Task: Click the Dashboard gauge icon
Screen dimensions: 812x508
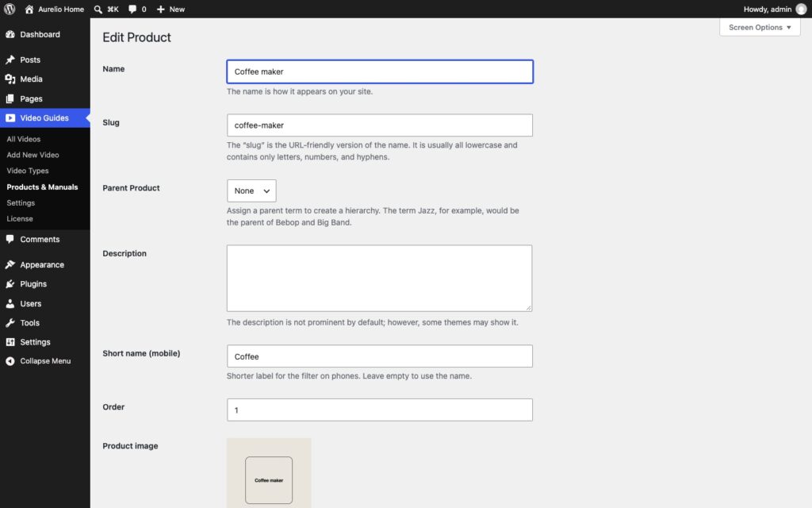Action: point(10,34)
